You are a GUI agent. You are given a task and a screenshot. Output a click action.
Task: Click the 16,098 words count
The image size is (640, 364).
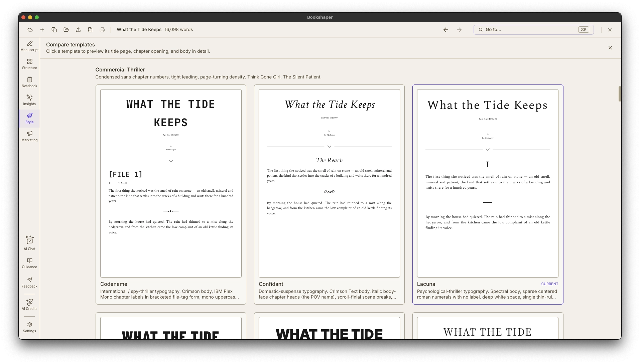pyautogui.click(x=178, y=29)
